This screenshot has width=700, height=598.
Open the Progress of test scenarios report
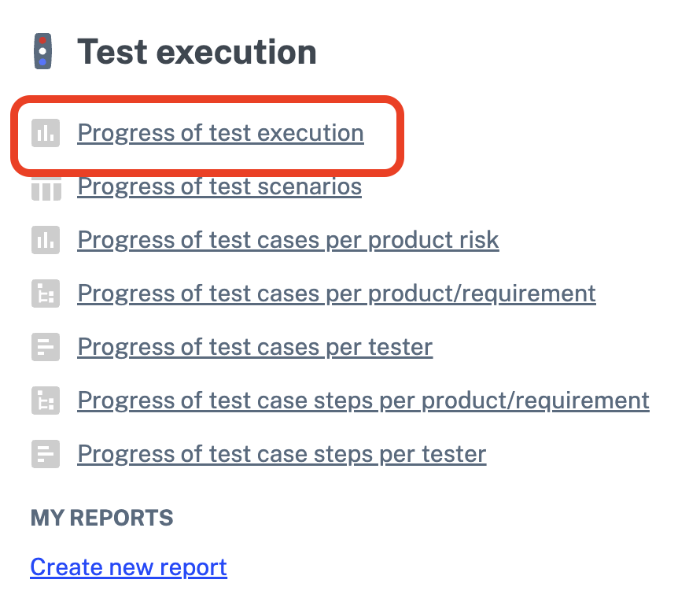tap(219, 186)
